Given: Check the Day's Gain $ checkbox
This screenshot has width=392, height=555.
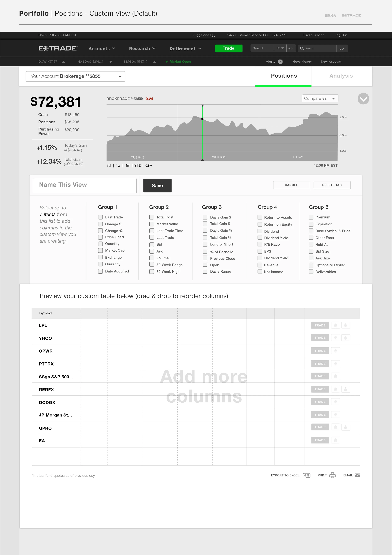Looking at the screenshot, I should click(205, 217).
